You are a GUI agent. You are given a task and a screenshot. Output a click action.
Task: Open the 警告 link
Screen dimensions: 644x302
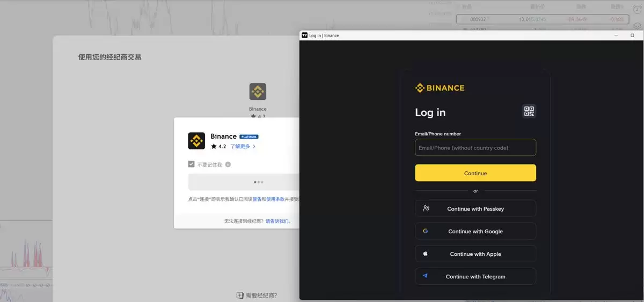257,199
